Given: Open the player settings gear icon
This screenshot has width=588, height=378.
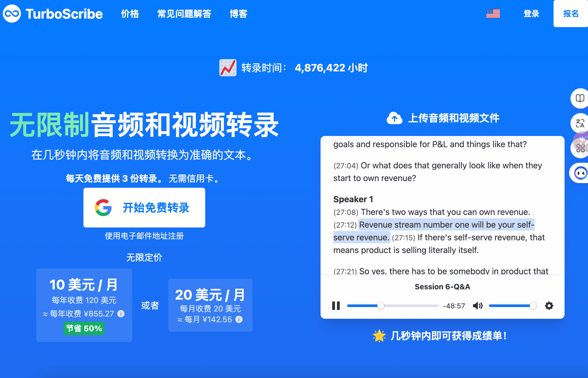Looking at the screenshot, I should click(549, 306).
